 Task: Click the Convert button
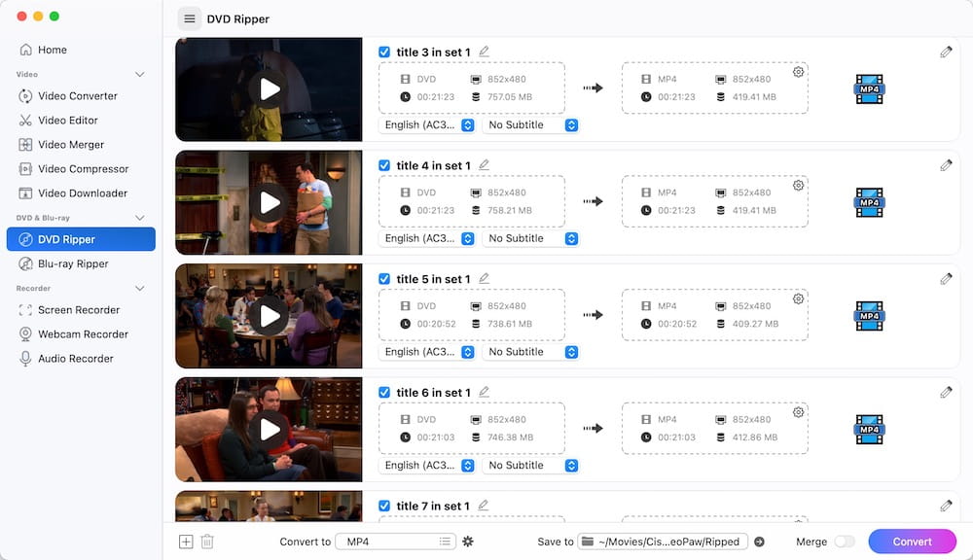coord(912,542)
